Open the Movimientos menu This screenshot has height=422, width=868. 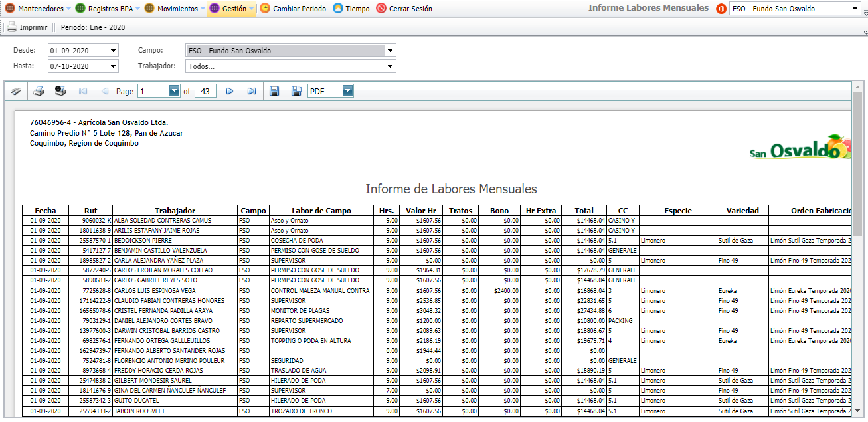(174, 9)
